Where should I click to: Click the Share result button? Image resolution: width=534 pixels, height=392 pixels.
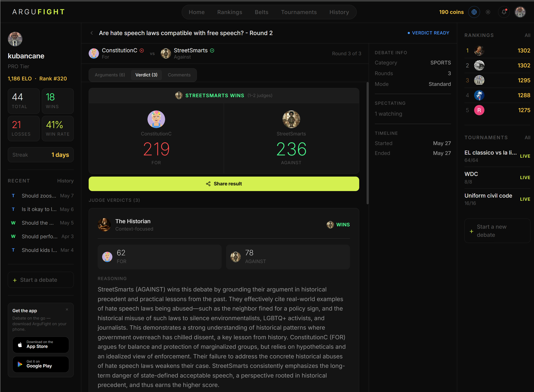click(x=224, y=184)
